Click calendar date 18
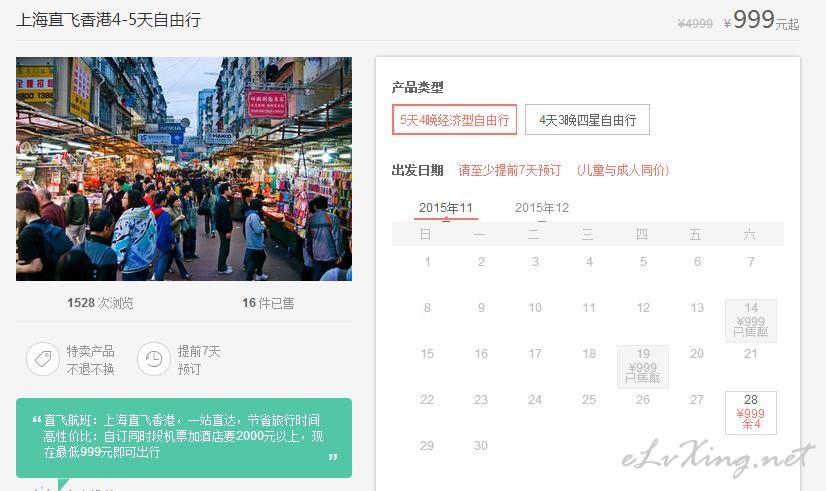Screen dimensions: 826x491 click(589, 353)
